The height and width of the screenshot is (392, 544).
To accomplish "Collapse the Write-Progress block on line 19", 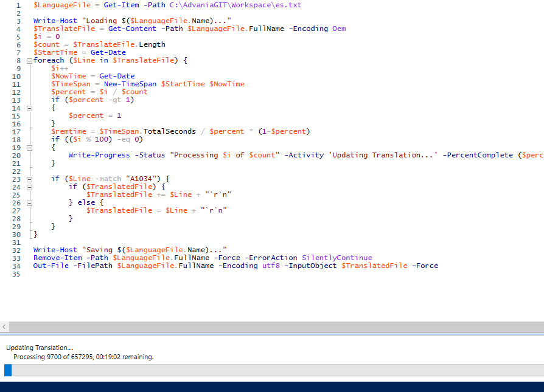I will point(29,148).
